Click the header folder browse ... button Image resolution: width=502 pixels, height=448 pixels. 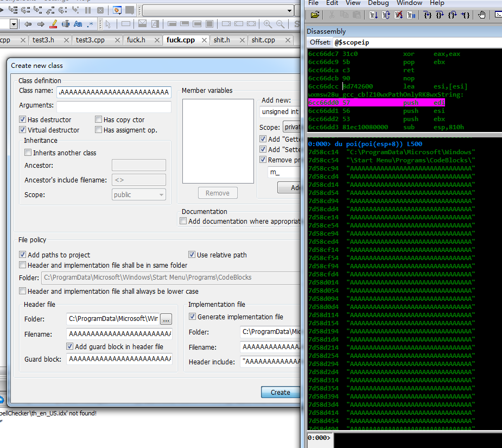click(166, 319)
